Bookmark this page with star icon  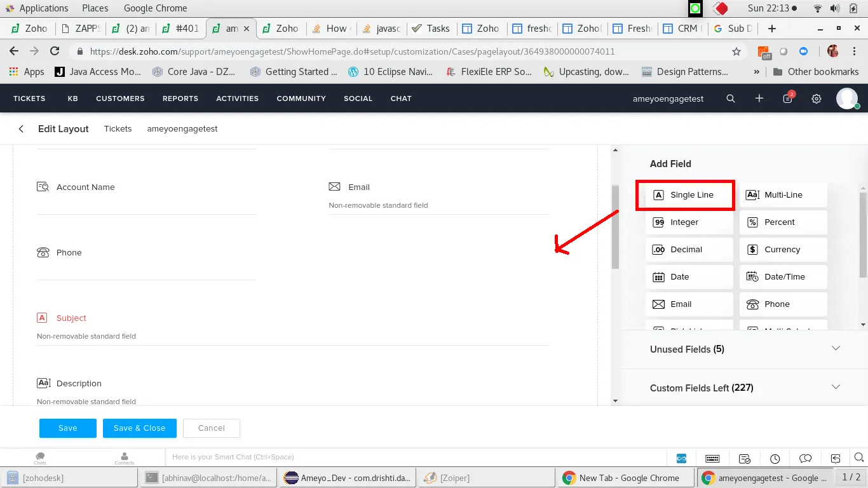point(736,51)
